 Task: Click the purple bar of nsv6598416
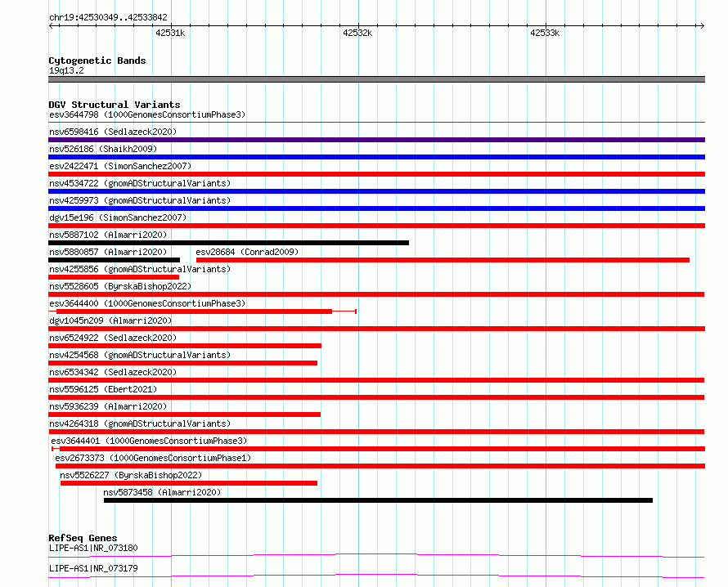(376, 140)
